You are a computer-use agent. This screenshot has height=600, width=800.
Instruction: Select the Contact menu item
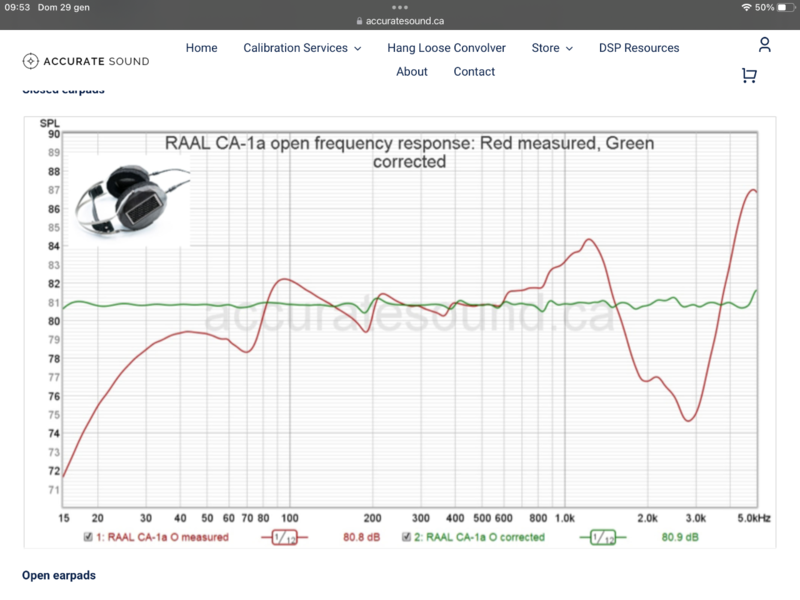click(x=474, y=72)
